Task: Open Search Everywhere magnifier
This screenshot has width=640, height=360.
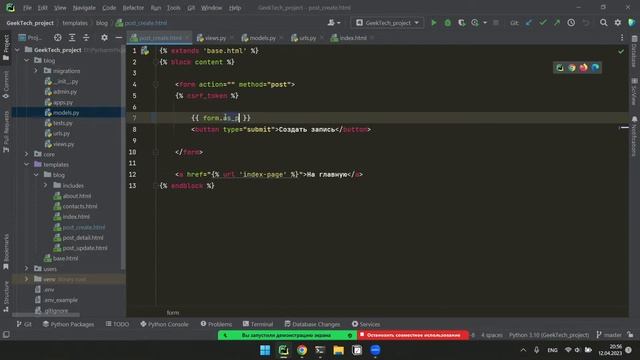Action: (x=603, y=23)
